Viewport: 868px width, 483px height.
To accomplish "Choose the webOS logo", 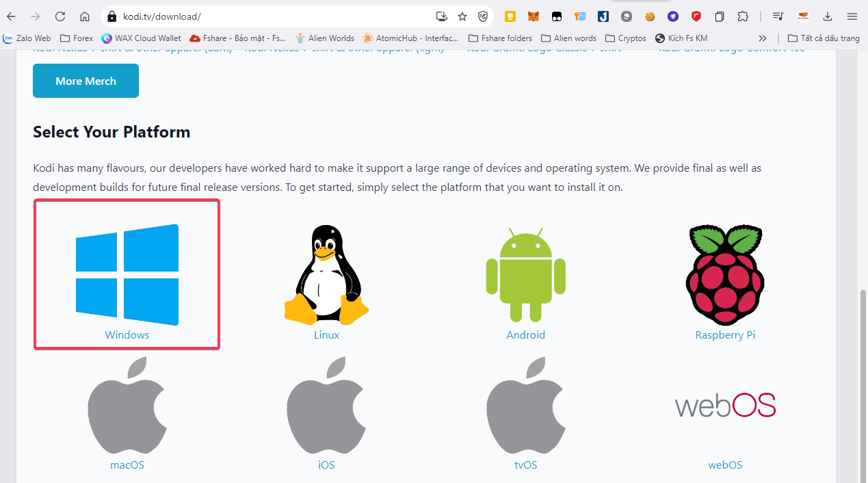I will (725, 405).
